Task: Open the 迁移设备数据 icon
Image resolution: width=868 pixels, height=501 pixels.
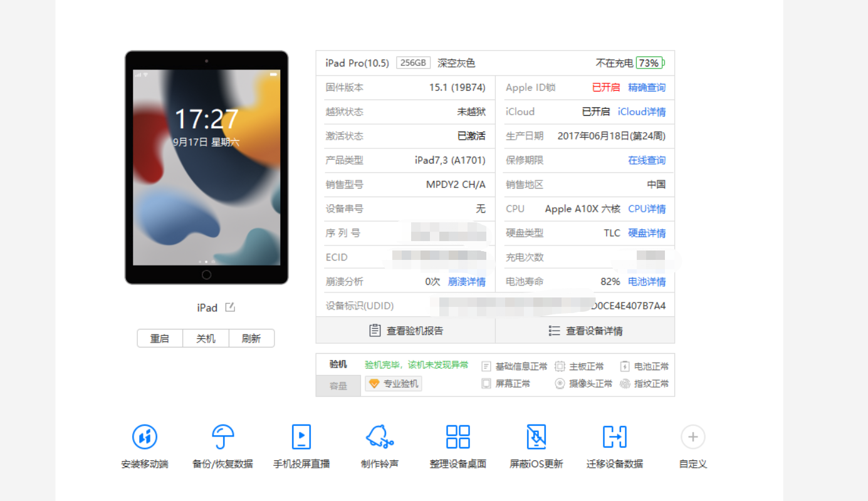Action: click(x=615, y=436)
